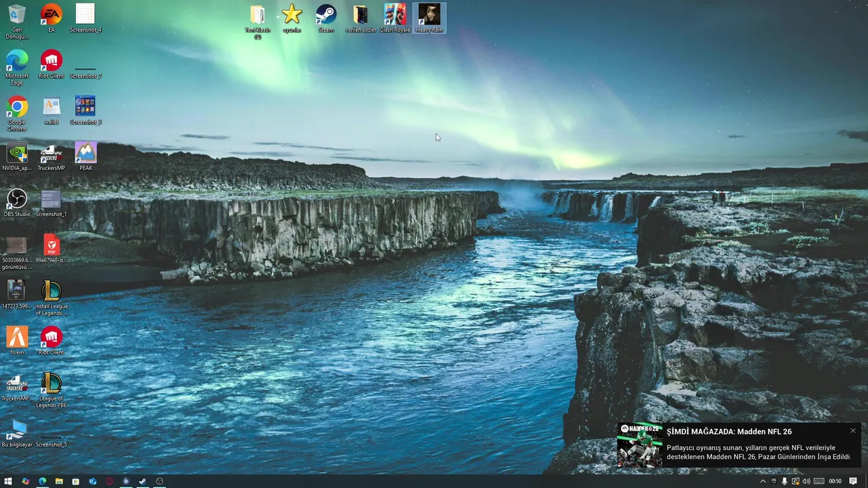The image size is (868, 488).
Task: Close the Madden NFL 26 notification
Action: point(853,430)
